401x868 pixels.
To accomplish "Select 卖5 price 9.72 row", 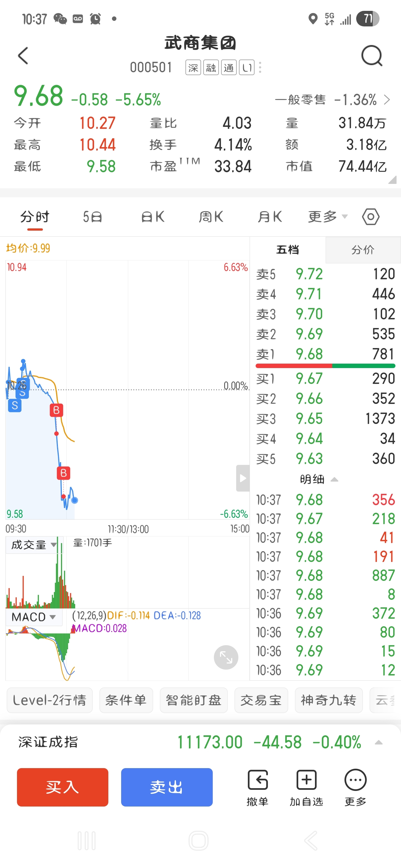I will coord(326,274).
